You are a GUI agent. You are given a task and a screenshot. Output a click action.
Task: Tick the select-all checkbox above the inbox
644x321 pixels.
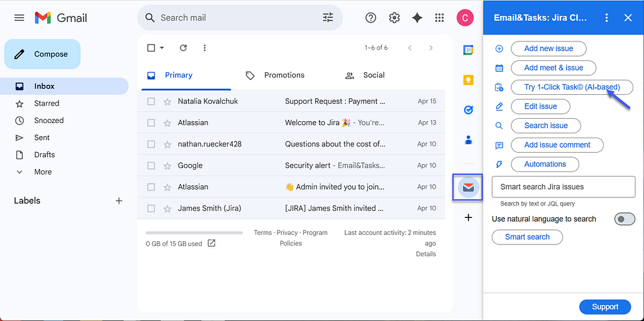click(151, 48)
